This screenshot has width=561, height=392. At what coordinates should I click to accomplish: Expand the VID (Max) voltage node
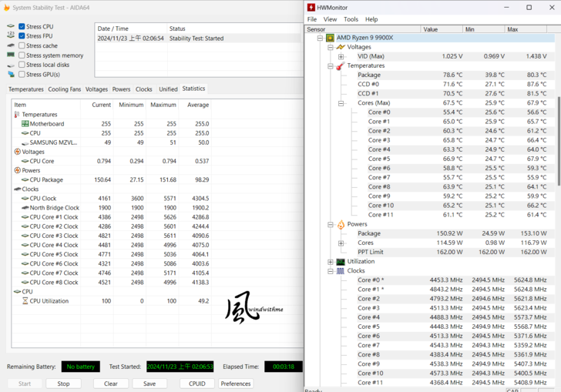click(341, 56)
